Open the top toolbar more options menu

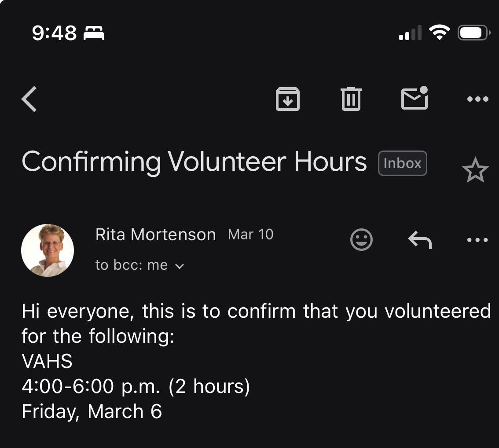(477, 99)
